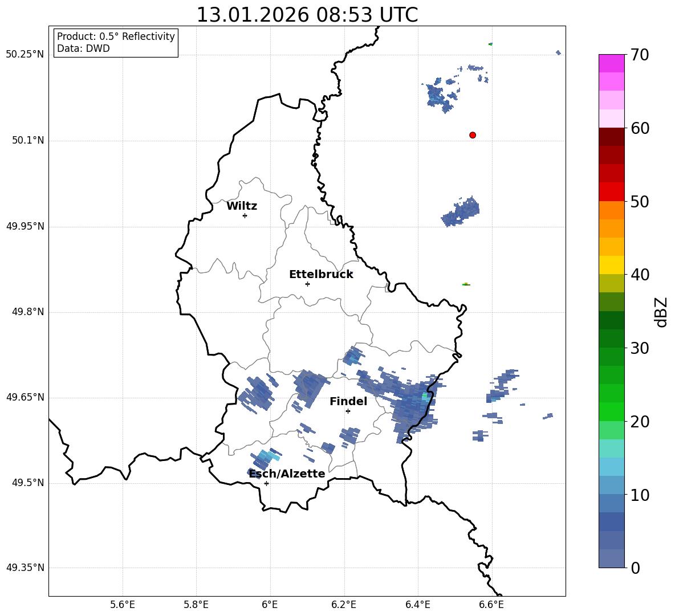Screen dimensions: 675x616
Task: Click the Ettelbruck station label
Action: pyautogui.click(x=321, y=275)
